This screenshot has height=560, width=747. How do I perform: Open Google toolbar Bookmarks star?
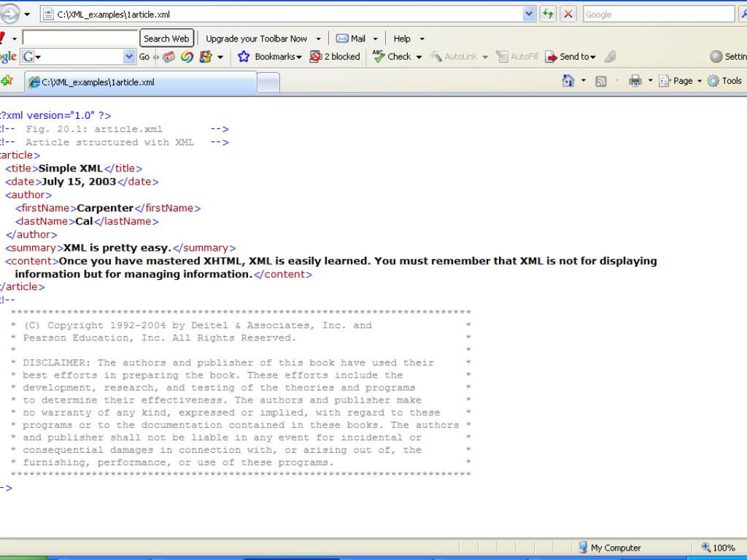[x=244, y=57]
